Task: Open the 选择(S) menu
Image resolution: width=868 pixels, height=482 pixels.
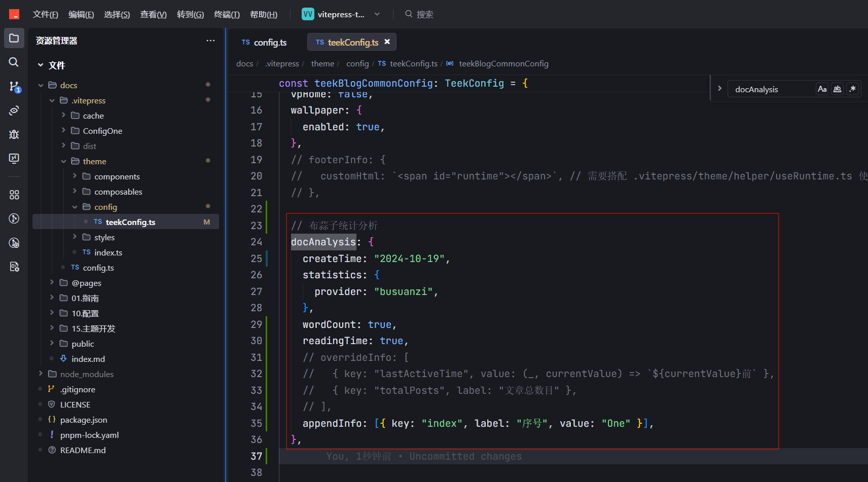Action: click(x=117, y=14)
